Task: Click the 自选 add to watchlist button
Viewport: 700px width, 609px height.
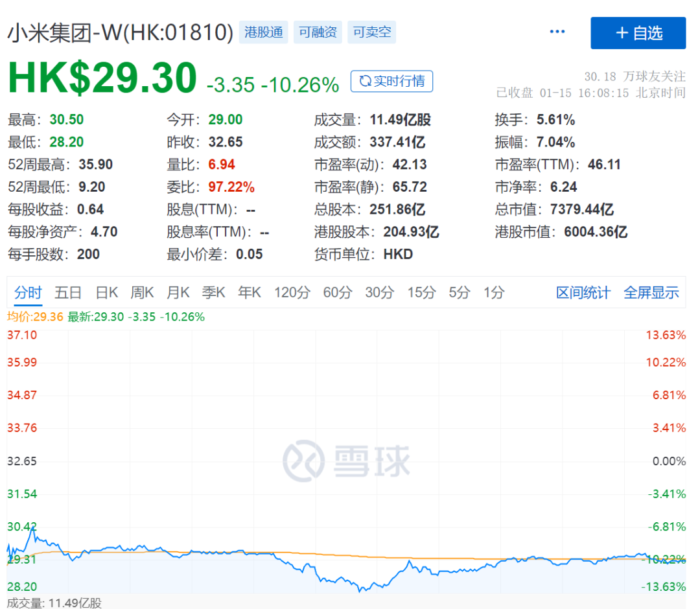Action: [x=638, y=33]
